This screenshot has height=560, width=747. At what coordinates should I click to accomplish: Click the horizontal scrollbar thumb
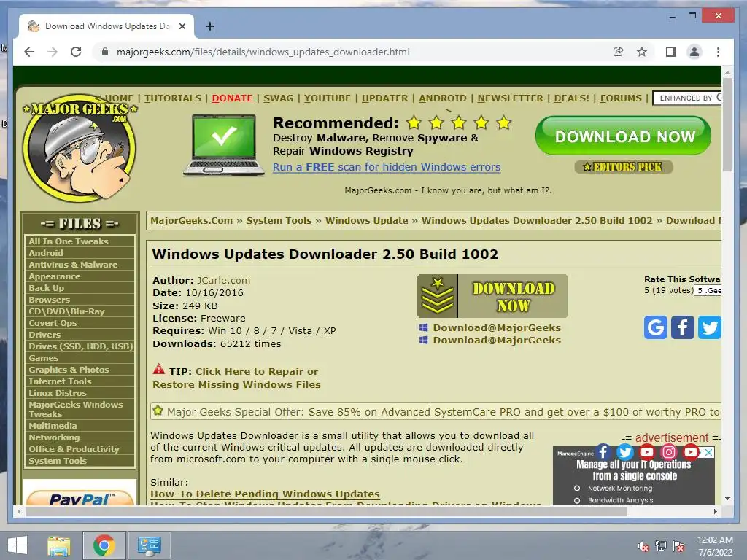pos(326,511)
